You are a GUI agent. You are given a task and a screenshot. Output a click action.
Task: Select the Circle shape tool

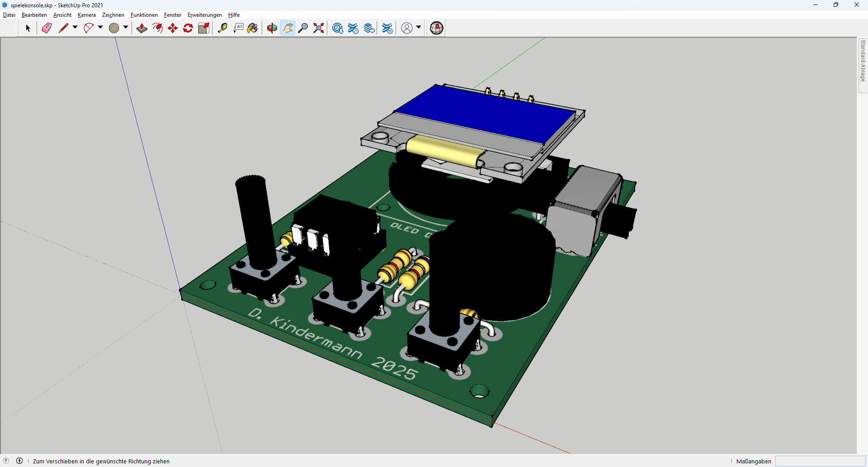(114, 28)
